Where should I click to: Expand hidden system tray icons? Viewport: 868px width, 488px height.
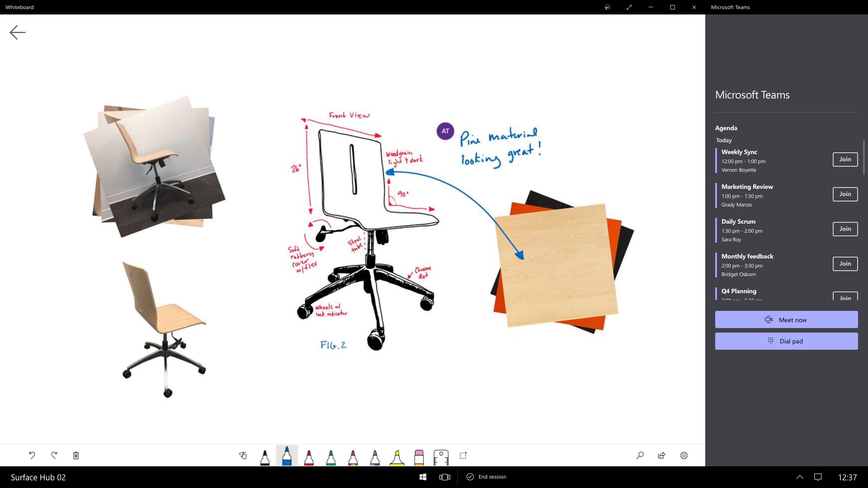click(x=799, y=477)
